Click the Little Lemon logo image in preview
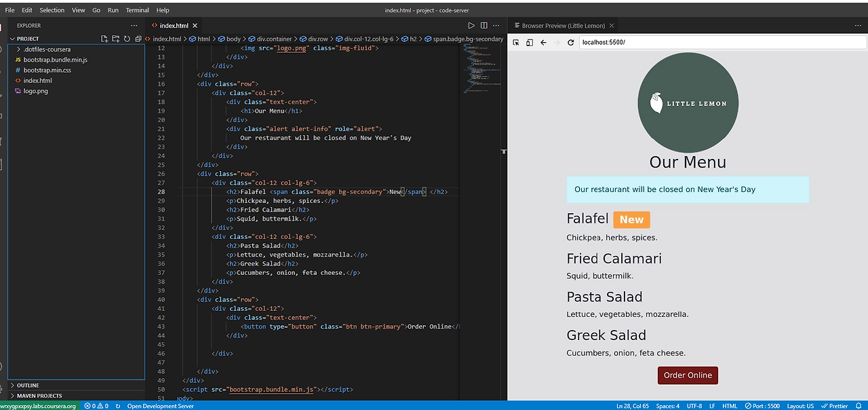The image size is (868, 410). [688, 103]
